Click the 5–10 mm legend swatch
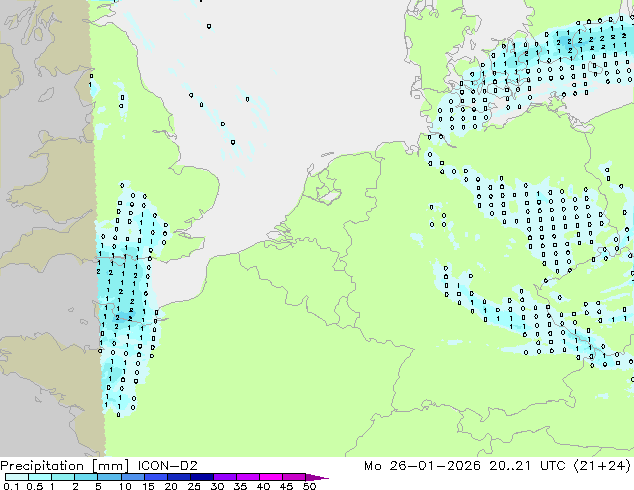This screenshot has width=634, height=490. coord(109,477)
